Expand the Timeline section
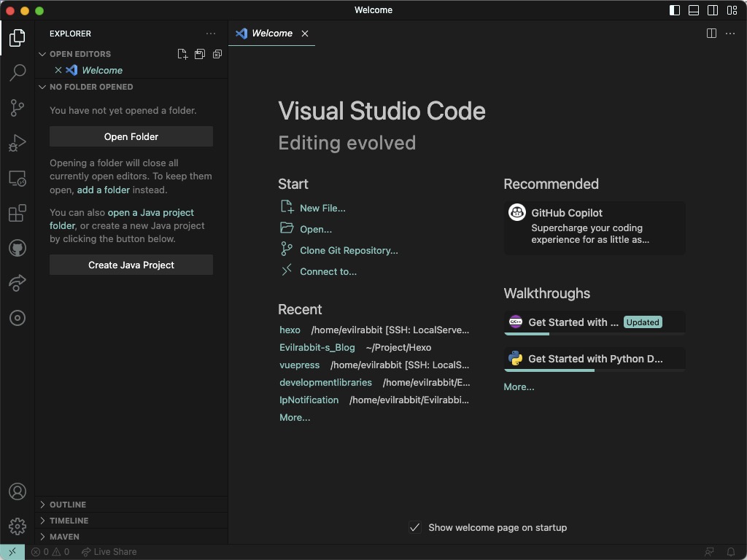The image size is (747, 560). pyautogui.click(x=69, y=521)
